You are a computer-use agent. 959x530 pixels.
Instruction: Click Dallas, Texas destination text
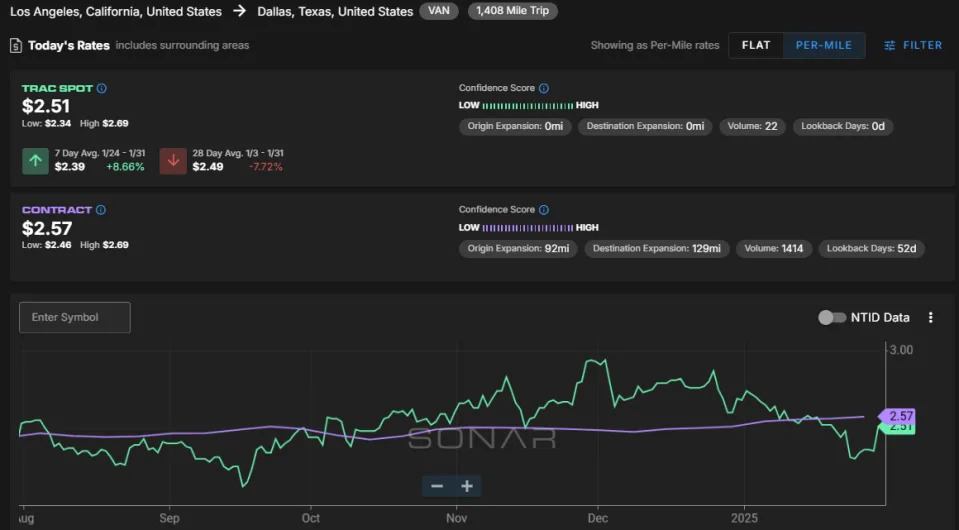point(335,11)
